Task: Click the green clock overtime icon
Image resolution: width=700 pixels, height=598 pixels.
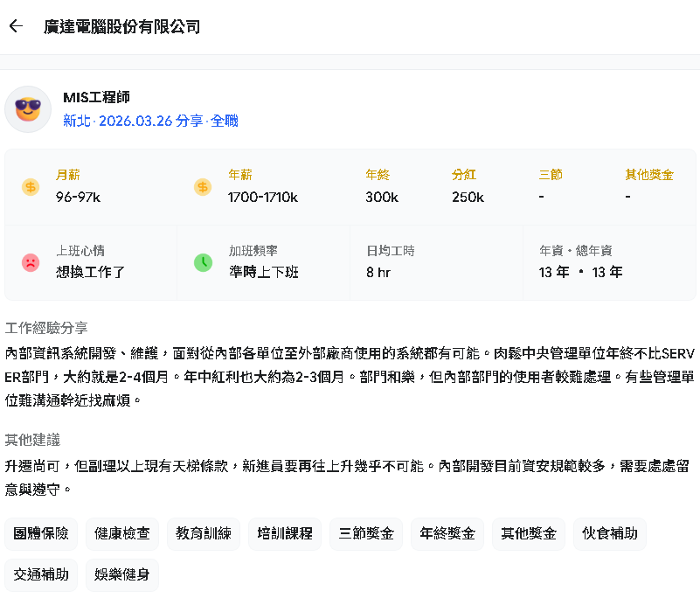Action: [x=203, y=262]
